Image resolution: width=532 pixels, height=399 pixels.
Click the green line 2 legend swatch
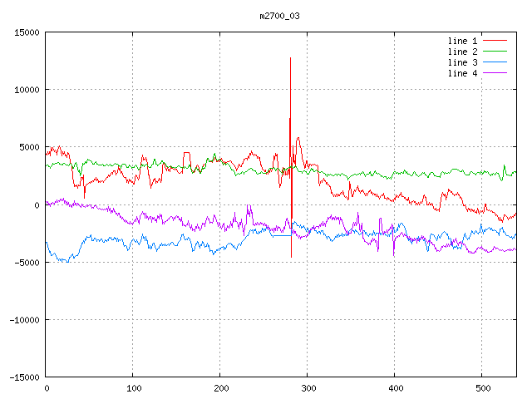pyautogui.click(x=495, y=51)
